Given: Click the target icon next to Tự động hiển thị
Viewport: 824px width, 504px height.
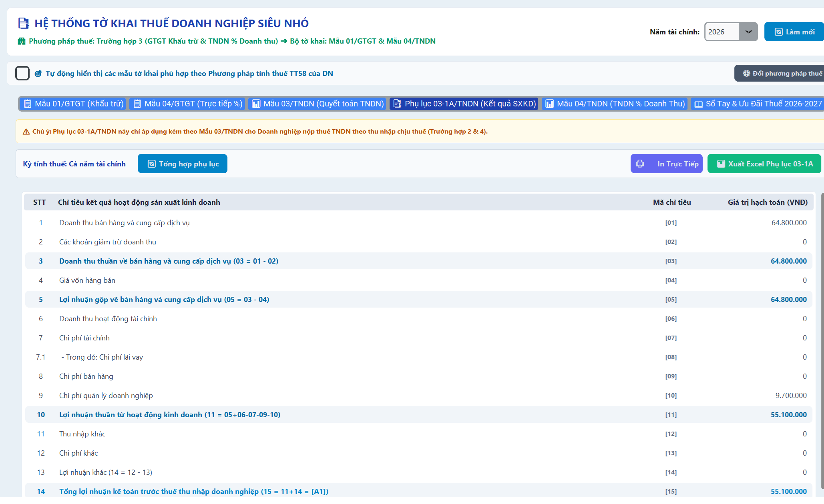Looking at the screenshot, I should (38, 74).
